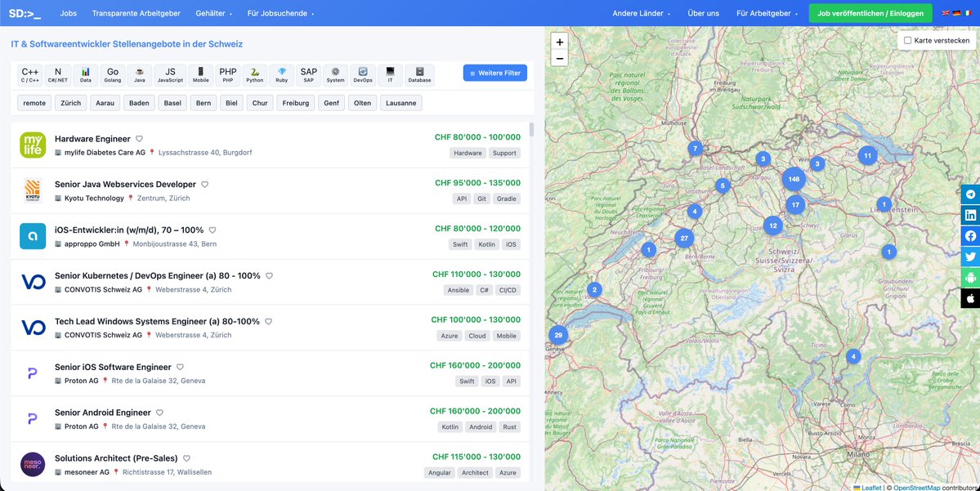Screen dimensions: 980x491
Task: Open the 29 jobs map cluster
Action: click(x=558, y=335)
